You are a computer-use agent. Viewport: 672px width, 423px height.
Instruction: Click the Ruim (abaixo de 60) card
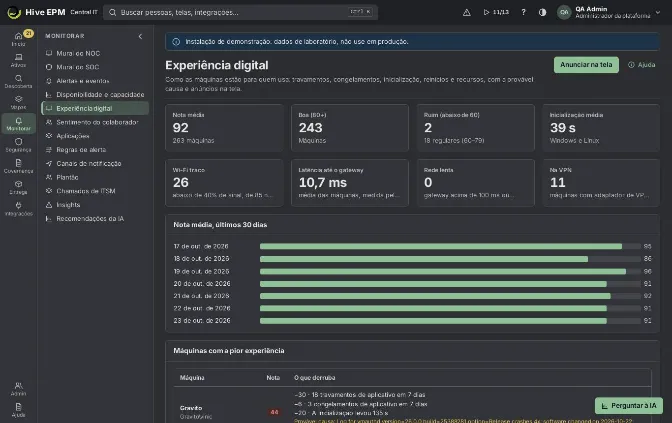(476, 128)
